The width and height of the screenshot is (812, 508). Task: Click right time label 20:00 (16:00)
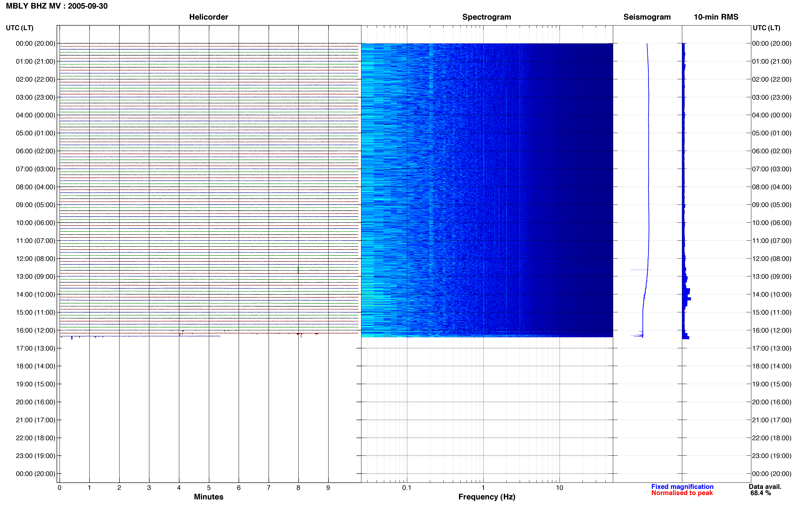click(x=772, y=402)
